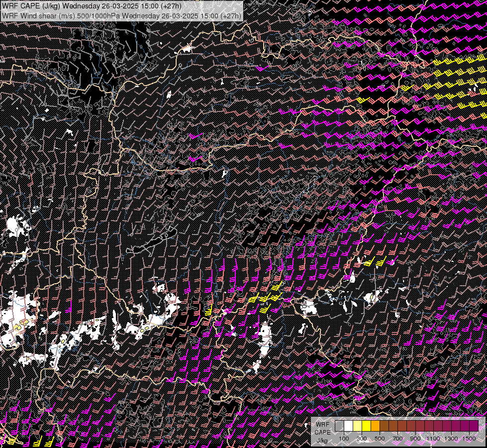Screen dimensions: 487x448
Task: Click the '500' legend label
Action: (x=380, y=439)
